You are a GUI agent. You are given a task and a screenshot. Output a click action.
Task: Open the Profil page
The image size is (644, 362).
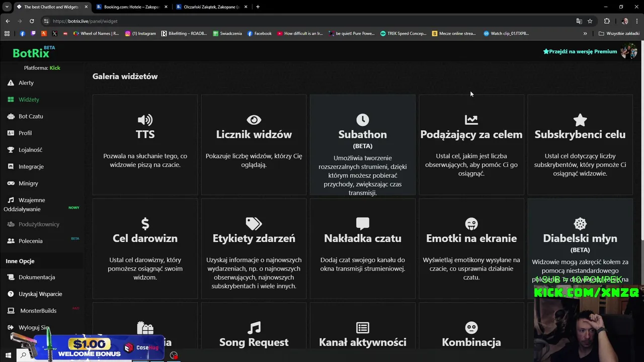25,133
